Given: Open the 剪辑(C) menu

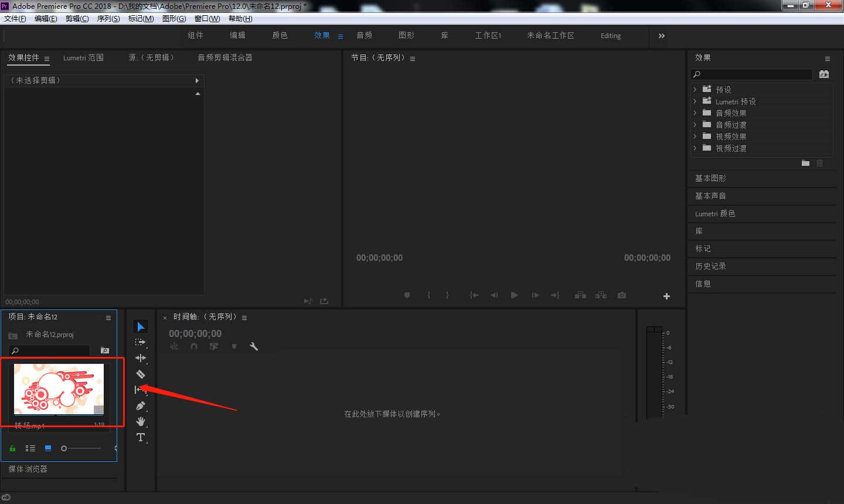Looking at the screenshot, I should 77,19.
